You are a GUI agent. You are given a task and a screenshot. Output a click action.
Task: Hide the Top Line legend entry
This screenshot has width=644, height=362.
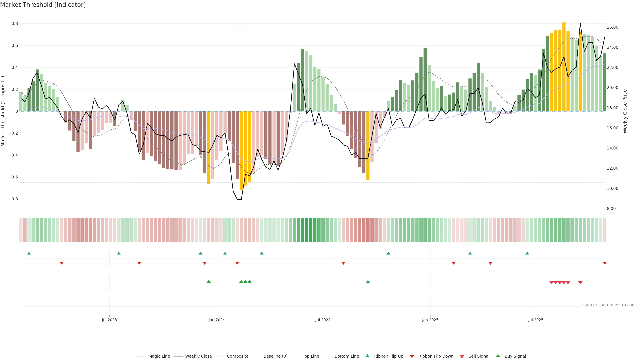[x=311, y=356]
